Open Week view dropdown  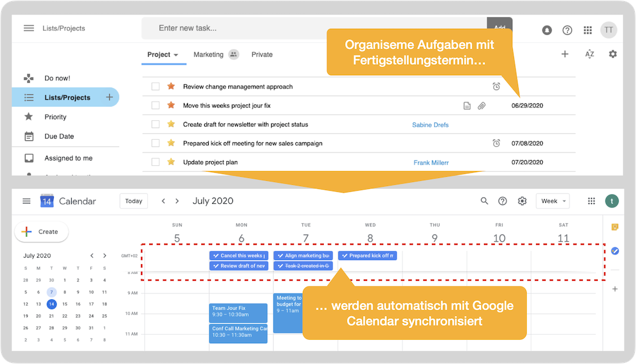pos(553,201)
